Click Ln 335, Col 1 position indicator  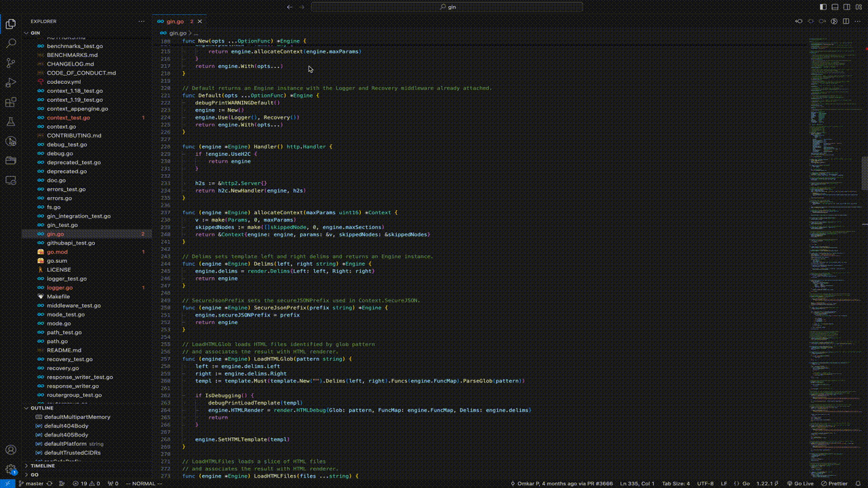(x=637, y=483)
